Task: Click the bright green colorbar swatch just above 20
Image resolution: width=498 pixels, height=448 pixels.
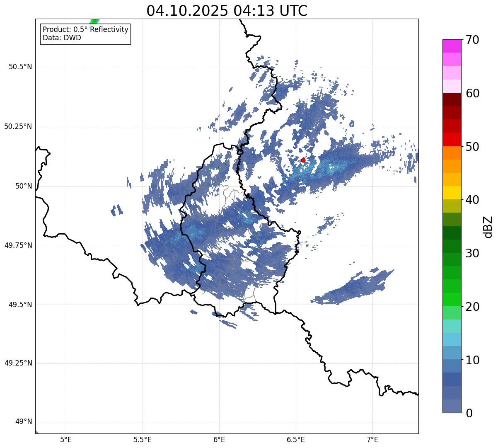Action: tap(452, 300)
